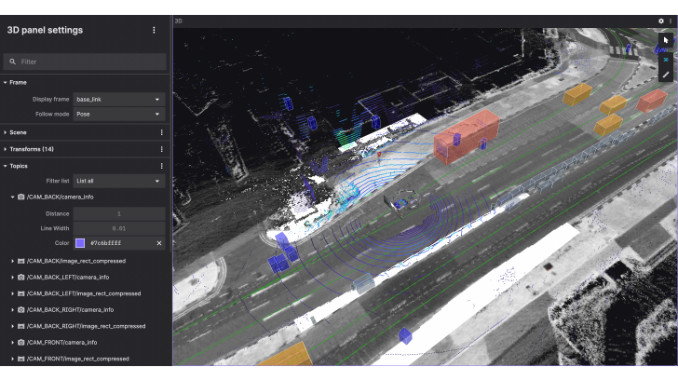
Task: Open the Topics section options menu
Action: click(162, 166)
